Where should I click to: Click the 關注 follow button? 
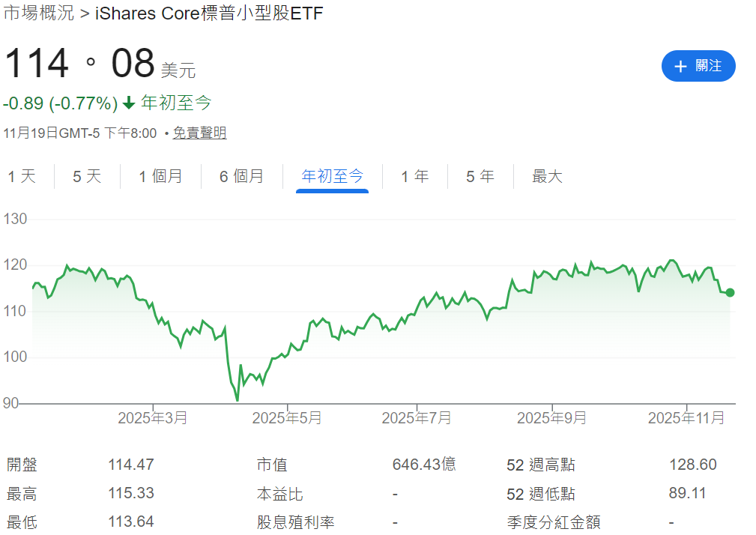[698, 66]
